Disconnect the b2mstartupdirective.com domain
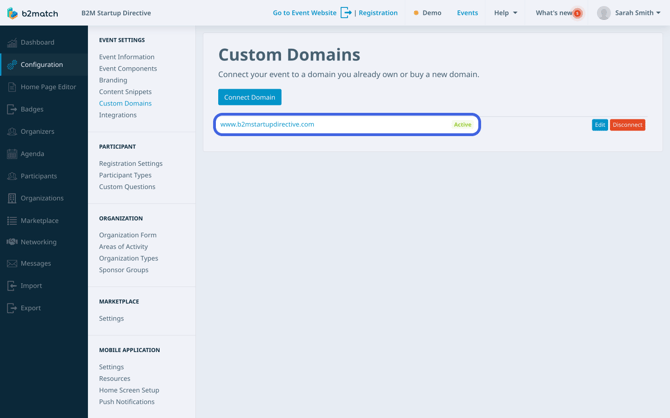 627,125
